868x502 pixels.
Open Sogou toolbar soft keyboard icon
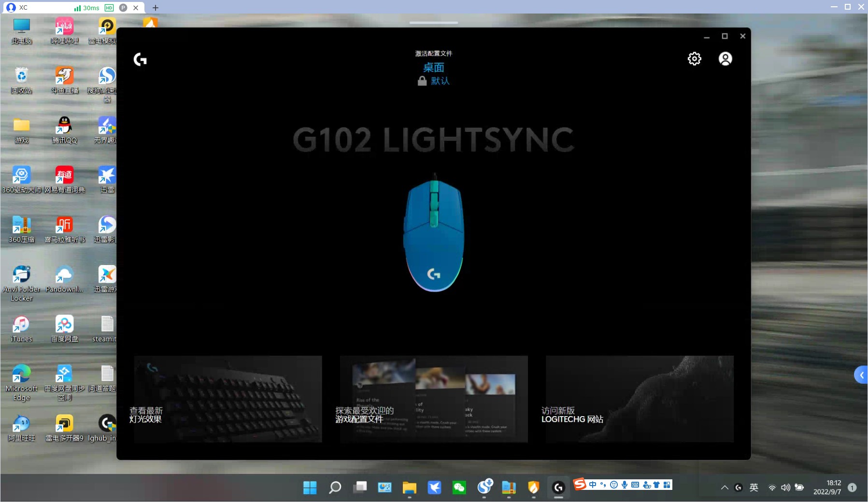[x=635, y=485]
